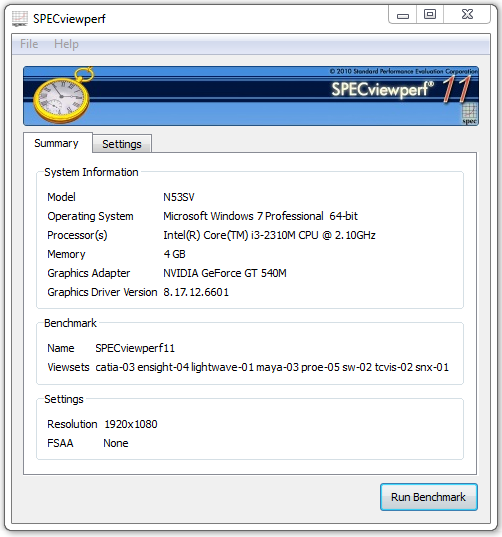Open the File menu
502x537 pixels.
(29, 44)
